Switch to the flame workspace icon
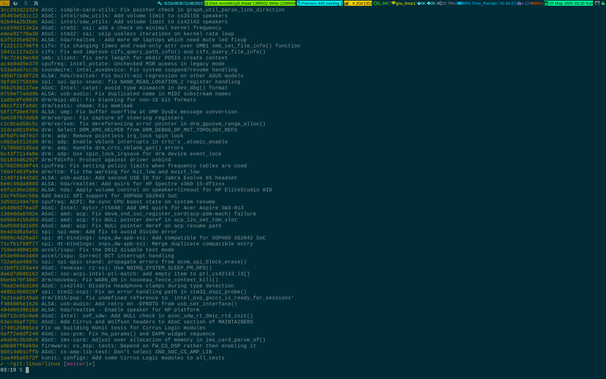Image resolution: width=606 pixels, height=379 pixels. (x=26, y=3)
